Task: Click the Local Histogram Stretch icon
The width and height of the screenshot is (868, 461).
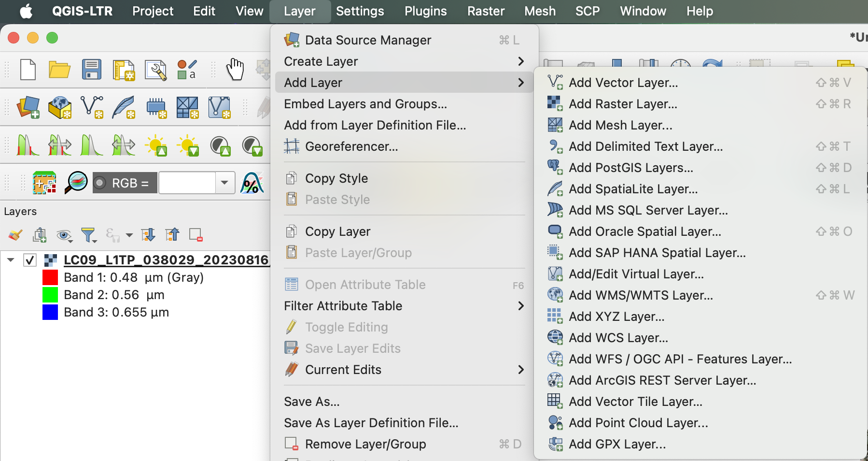Action: (28, 145)
